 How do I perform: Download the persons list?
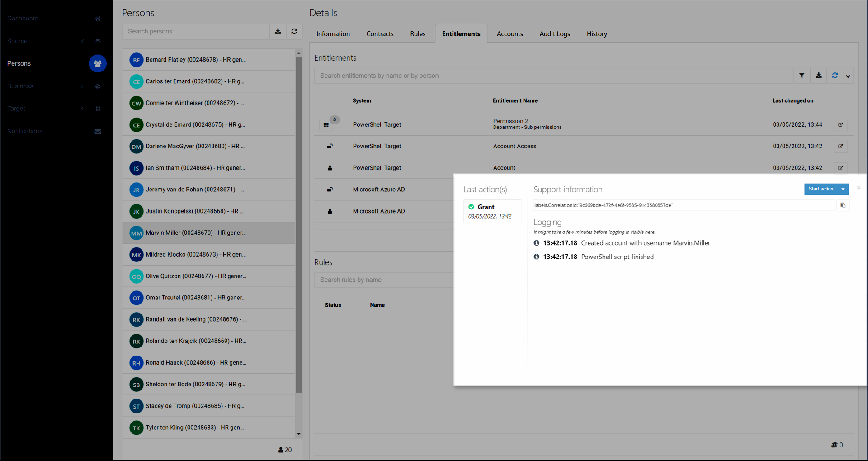(278, 32)
